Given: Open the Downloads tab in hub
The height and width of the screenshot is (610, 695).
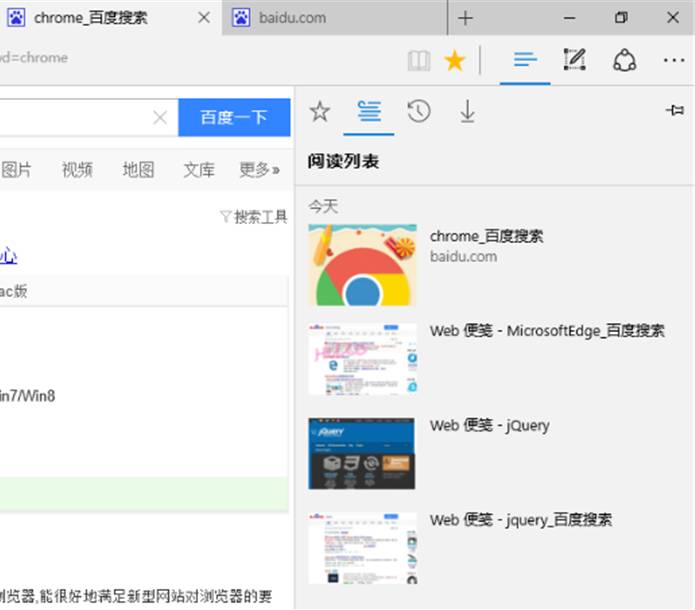Looking at the screenshot, I should 468,111.
